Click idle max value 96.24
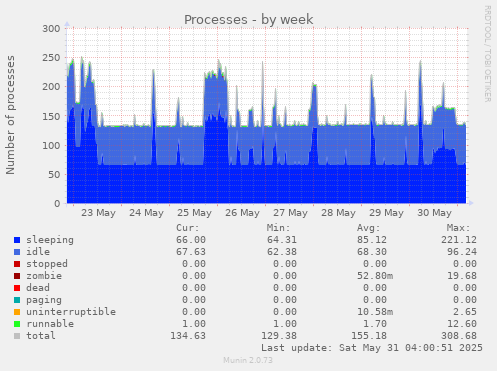This screenshot has width=497, height=371. tap(462, 252)
